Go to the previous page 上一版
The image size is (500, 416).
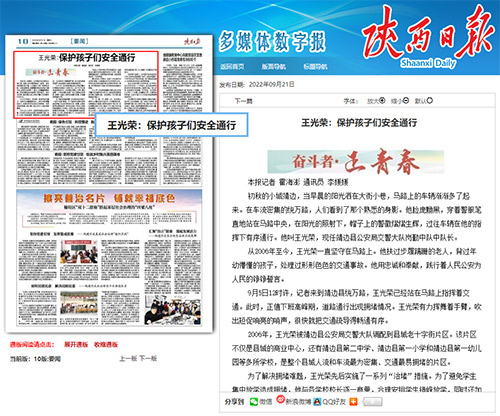click(x=128, y=359)
